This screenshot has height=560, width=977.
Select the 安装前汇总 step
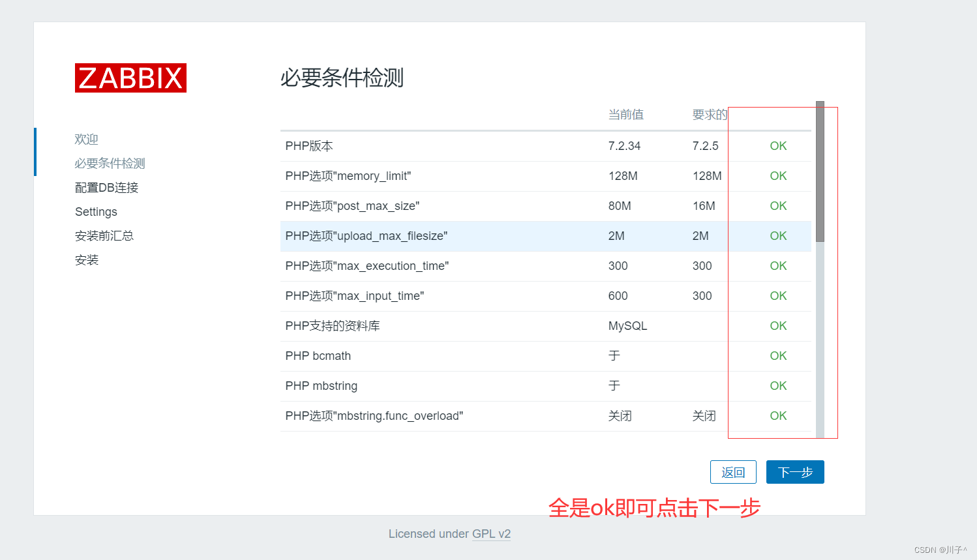tap(104, 235)
